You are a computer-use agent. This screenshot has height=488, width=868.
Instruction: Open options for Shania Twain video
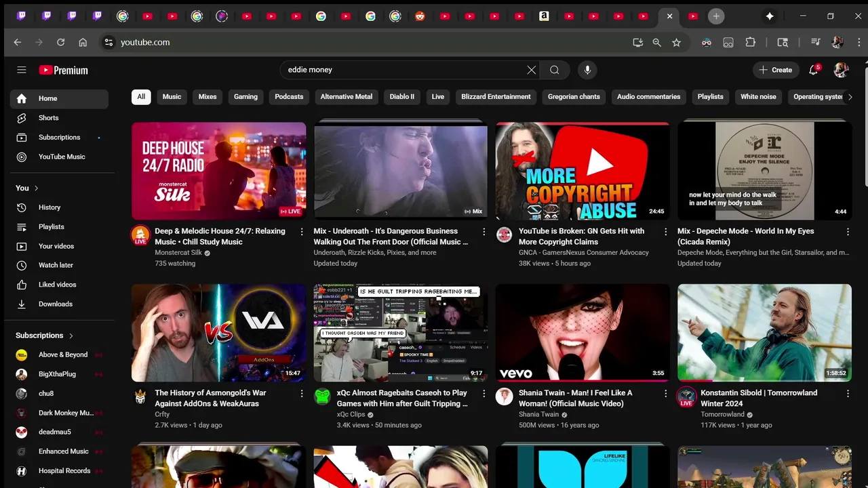click(x=666, y=393)
